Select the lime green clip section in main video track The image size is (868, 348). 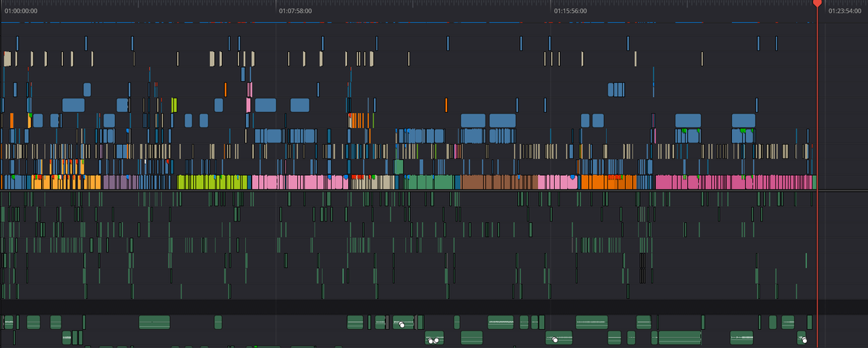[214, 182]
